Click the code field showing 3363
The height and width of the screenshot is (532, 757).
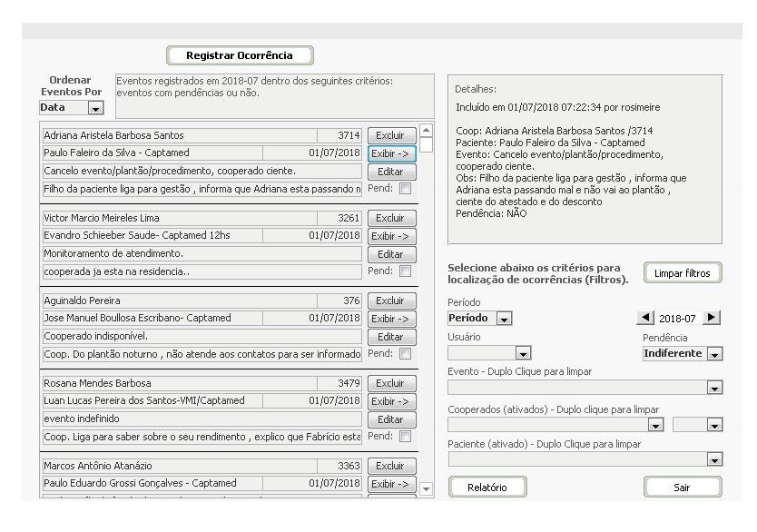coord(339,466)
